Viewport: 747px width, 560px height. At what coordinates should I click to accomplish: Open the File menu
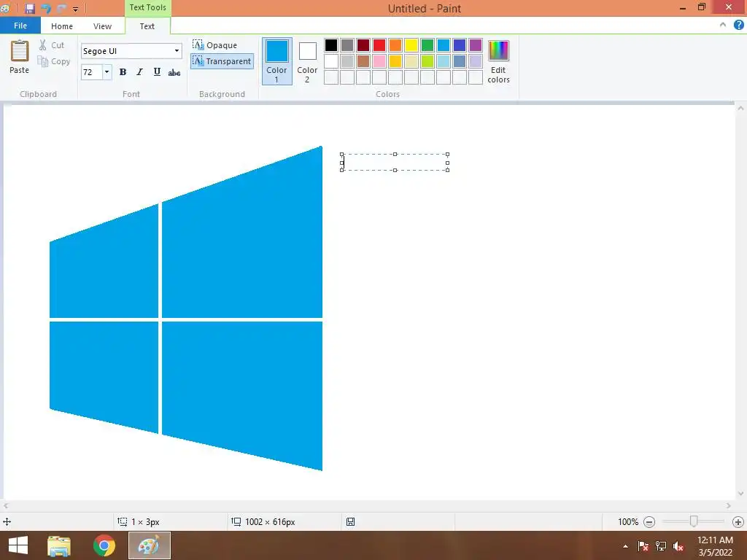click(x=20, y=26)
